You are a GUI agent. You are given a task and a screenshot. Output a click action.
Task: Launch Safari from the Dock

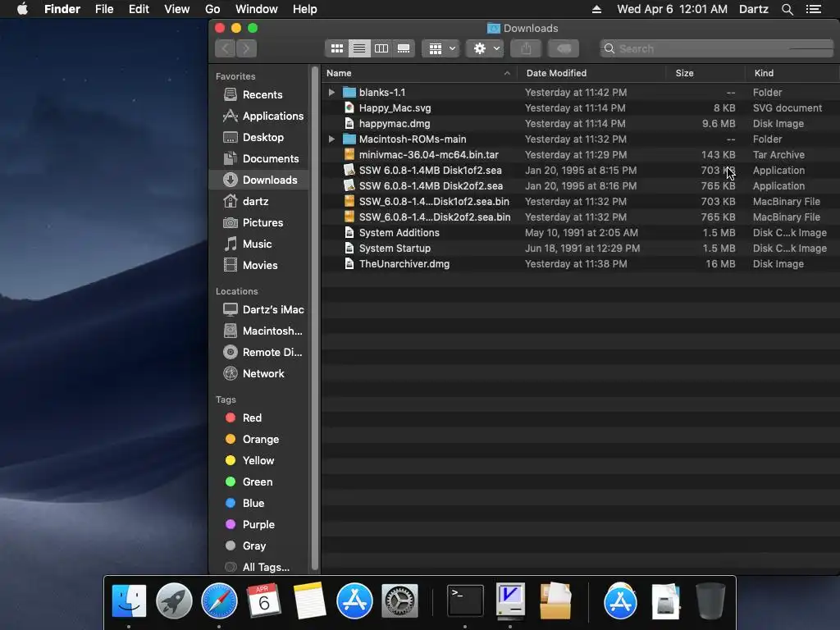(219, 600)
